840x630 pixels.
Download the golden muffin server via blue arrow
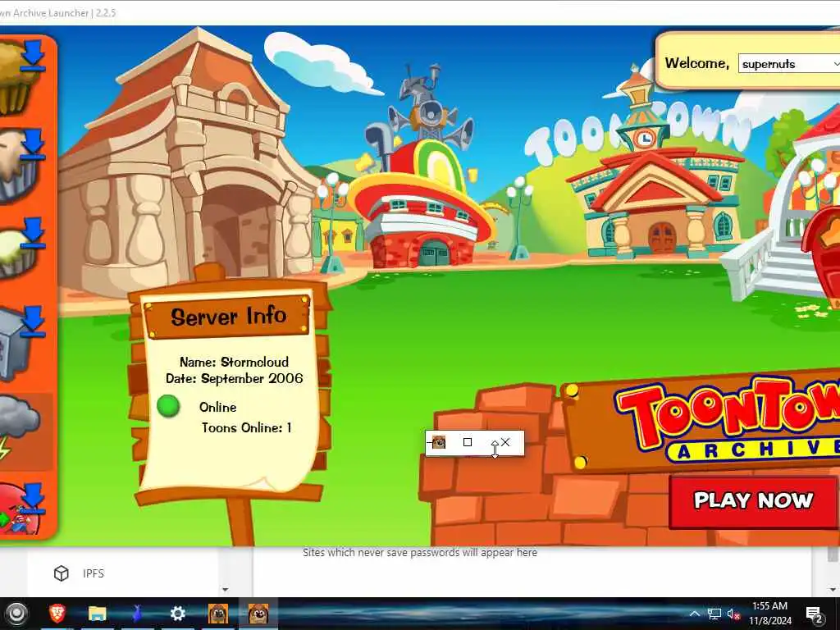tap(33, 54)
